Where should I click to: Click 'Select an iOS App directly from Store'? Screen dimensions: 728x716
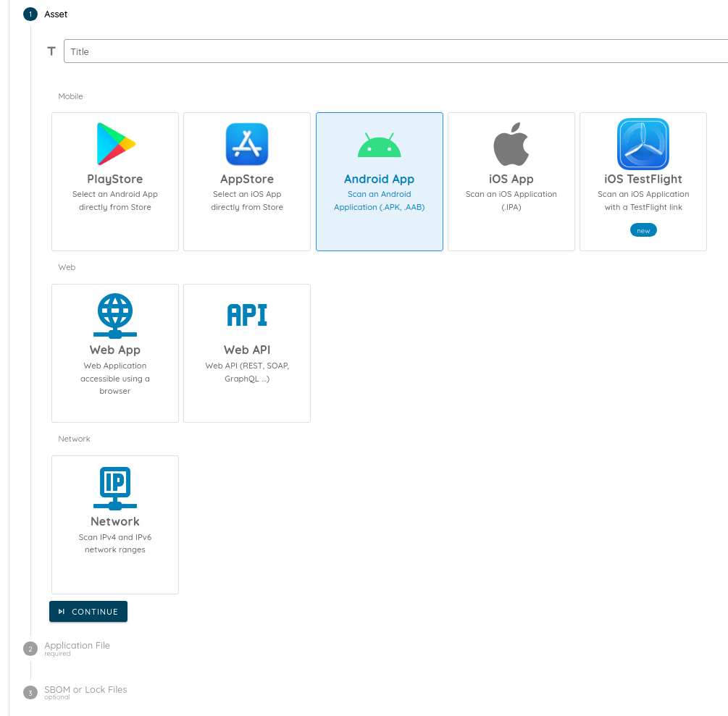[x=247, y=201]
